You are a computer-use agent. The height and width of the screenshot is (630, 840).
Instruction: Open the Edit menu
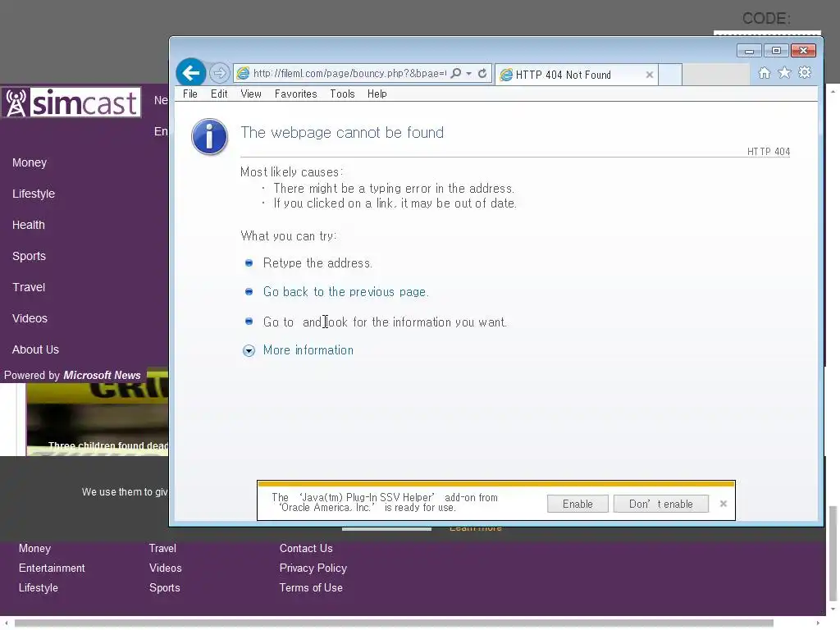(x=219, y=94)
